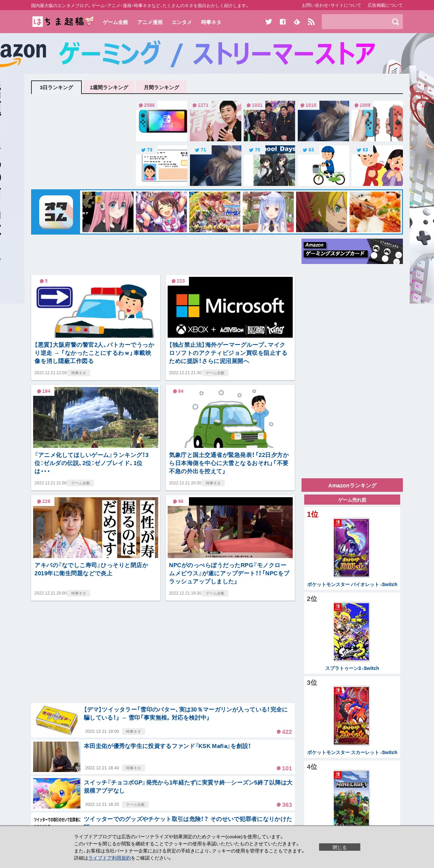Open 363 comments on チョコボGP article
Image resolution: width=434 pixels, height=868 pixels.
click(x=284, y=805)
